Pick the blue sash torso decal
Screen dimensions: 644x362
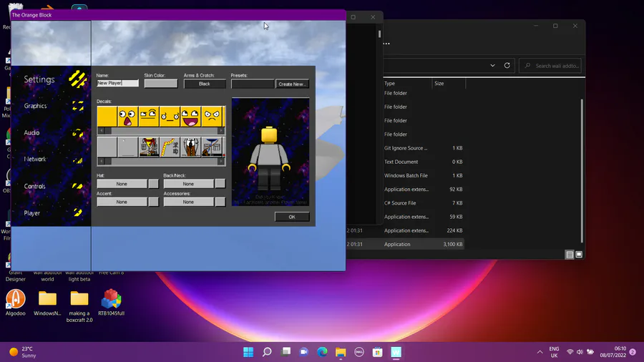(212, 147)
